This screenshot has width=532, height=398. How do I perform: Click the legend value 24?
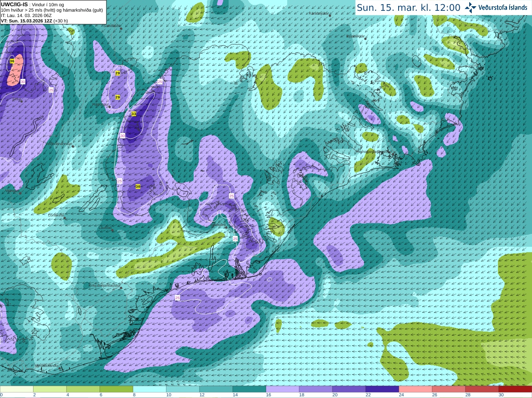[x=401, y=395]
